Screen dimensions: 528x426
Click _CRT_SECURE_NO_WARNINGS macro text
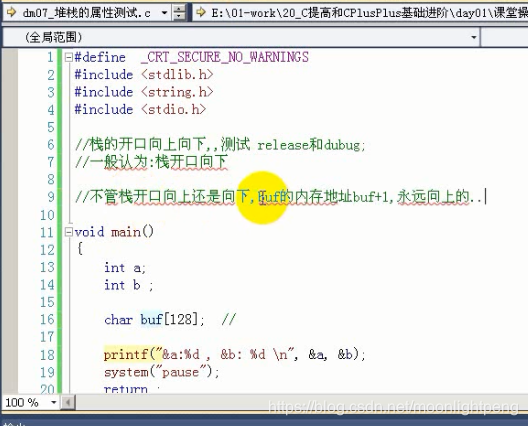225,57
